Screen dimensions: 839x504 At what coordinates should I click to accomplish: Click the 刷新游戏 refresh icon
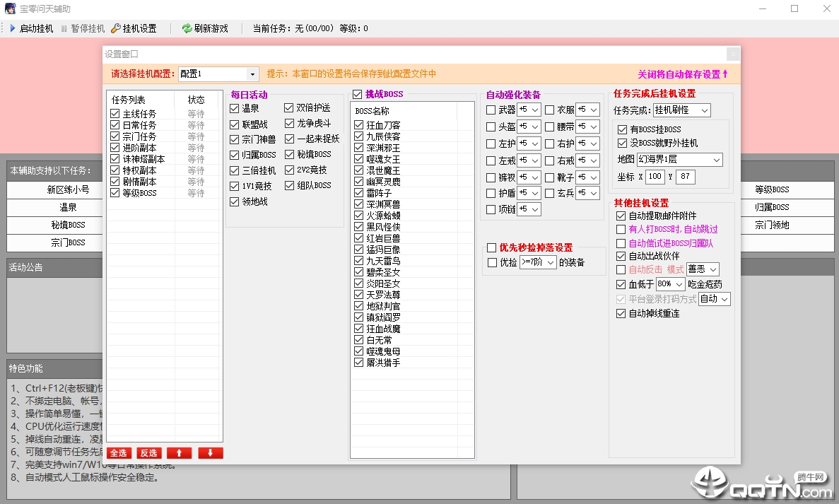pos(187,28)
